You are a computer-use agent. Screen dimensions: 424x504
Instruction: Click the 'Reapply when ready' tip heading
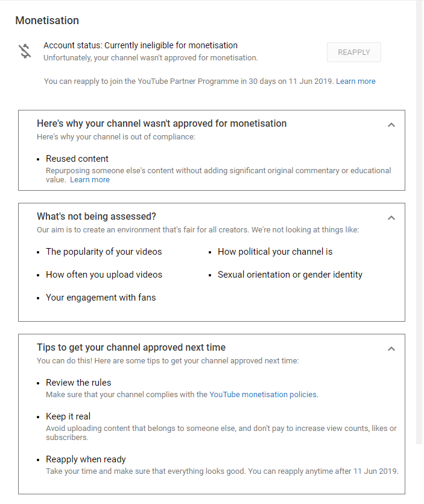point(86,459)
